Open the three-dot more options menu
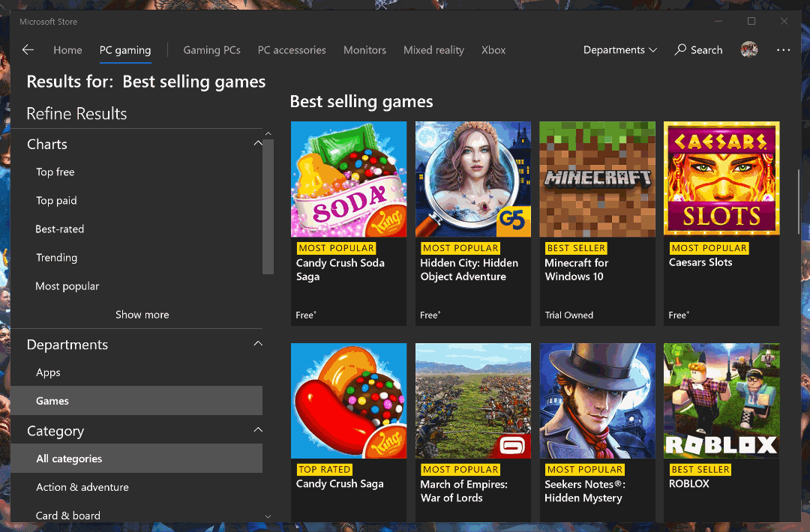 click(x=783, y=50)
